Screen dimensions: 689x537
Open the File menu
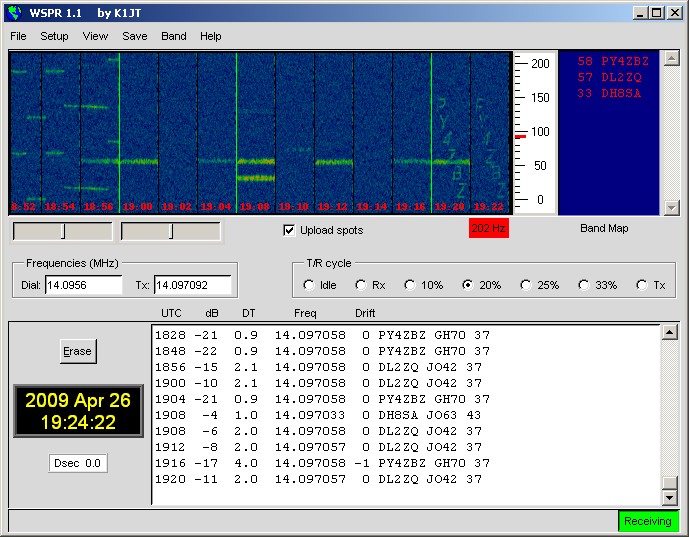pyautogui.click(x=18, y=36)
